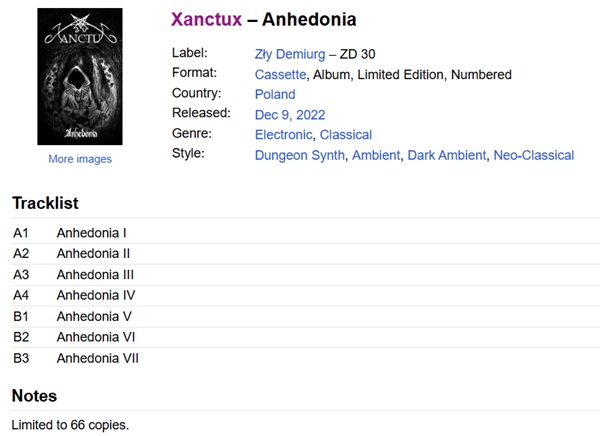
Task: Select track A4 Anhedonia IV
Action: click(x=95, y=295)
